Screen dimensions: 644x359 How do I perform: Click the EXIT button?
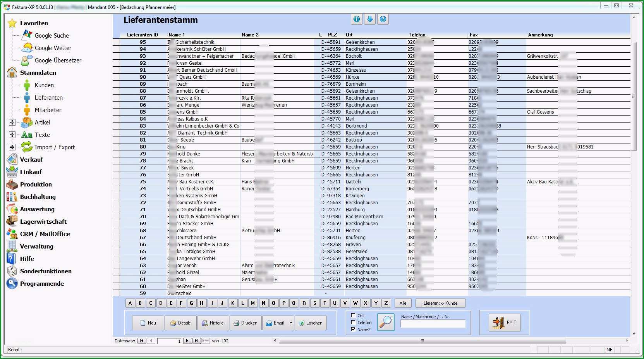pos(505,322)
